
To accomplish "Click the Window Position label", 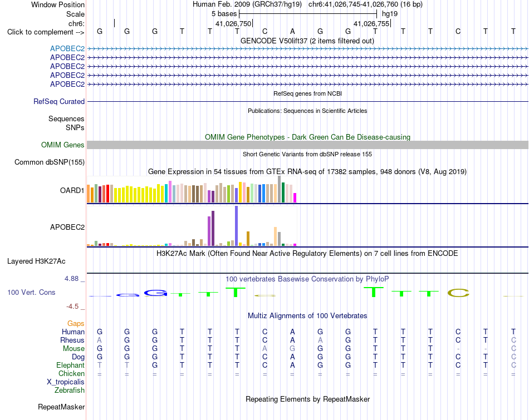I will click(x=58, y=4).
